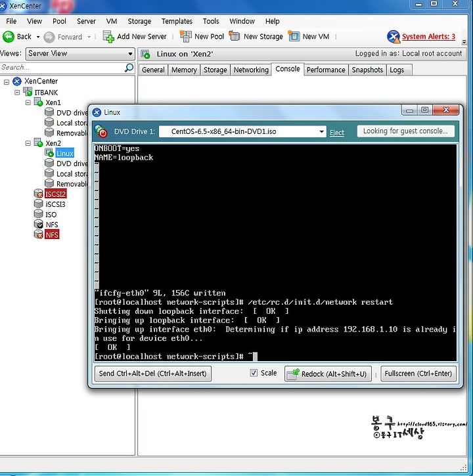Image resolution: width=473 pixels, height=476 pixels.
Task: Open the Templates menu
Action: coord(177,21)
